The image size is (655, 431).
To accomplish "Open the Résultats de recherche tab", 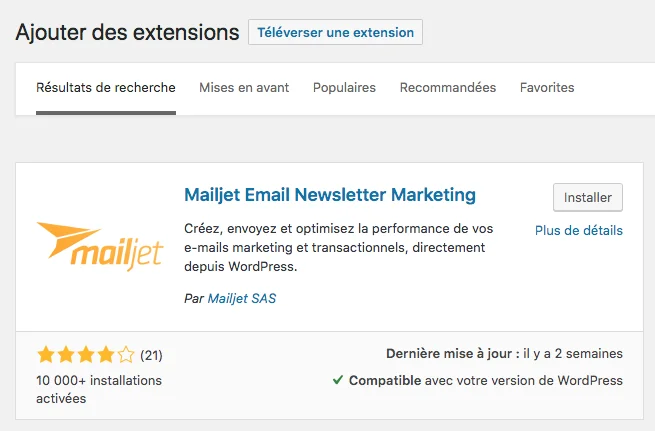I will point(106,88).
